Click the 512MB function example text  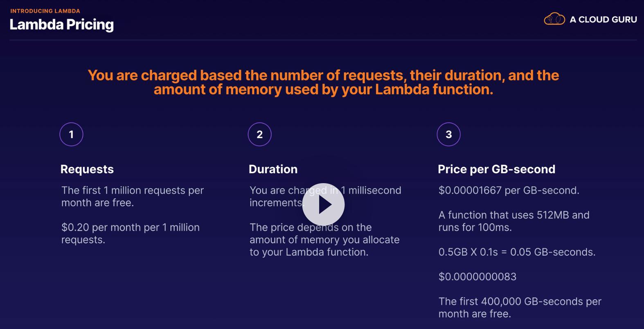513,221
